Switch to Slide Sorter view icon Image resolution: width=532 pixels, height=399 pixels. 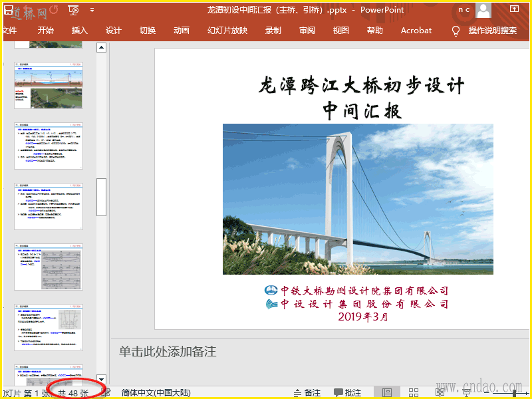tap(414, 393)
